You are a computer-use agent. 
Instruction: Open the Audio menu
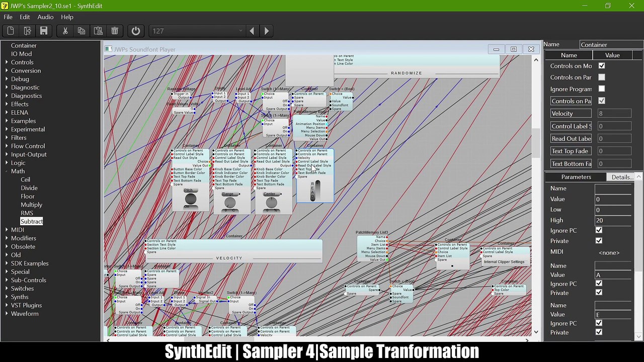[45, 17]
